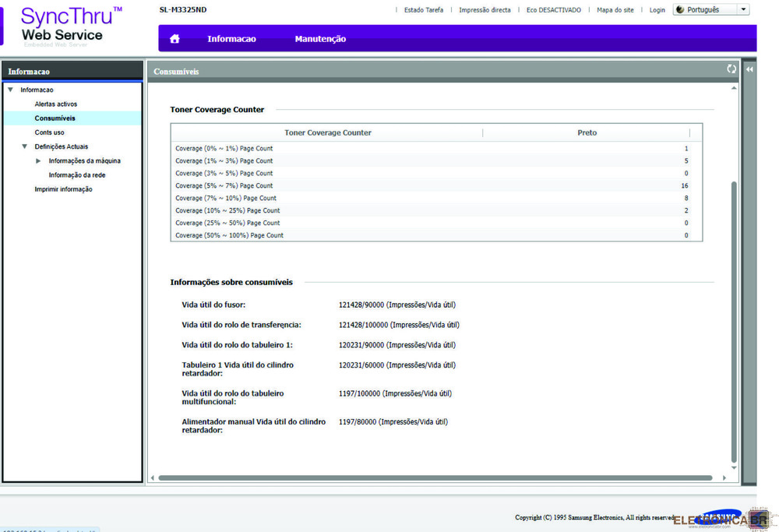Viewport: 779px width, 532px height.
Task: Open Mapa do site link
Action: click(x=615, y=10)
